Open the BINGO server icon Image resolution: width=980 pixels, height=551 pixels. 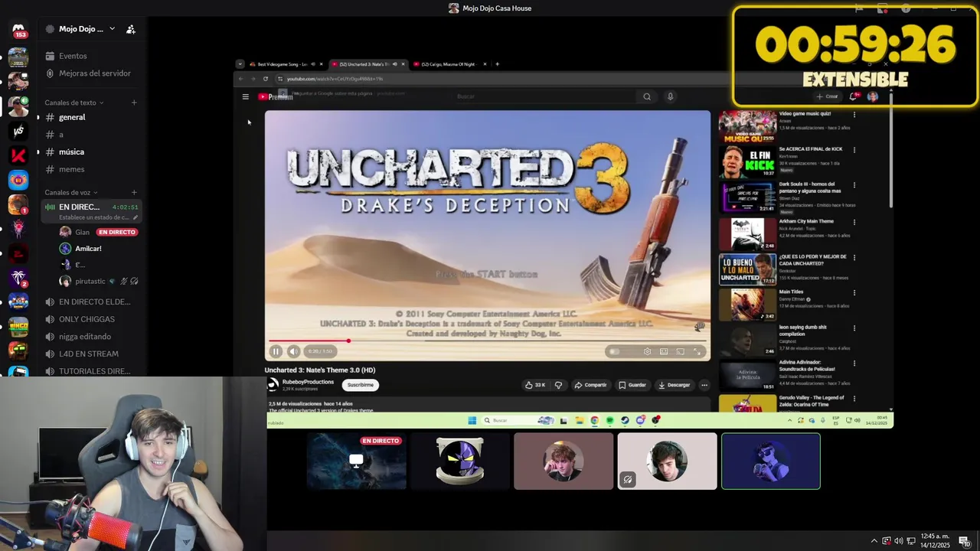tap(18, 327)
